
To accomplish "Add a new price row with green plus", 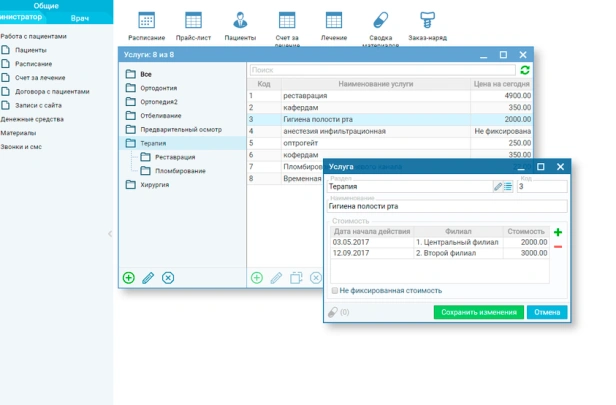I will click(558, 233).
